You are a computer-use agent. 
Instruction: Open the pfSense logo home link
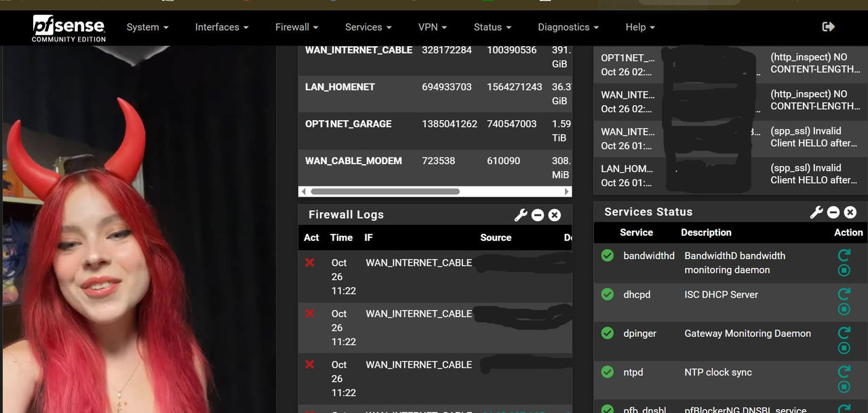(68, 28)
